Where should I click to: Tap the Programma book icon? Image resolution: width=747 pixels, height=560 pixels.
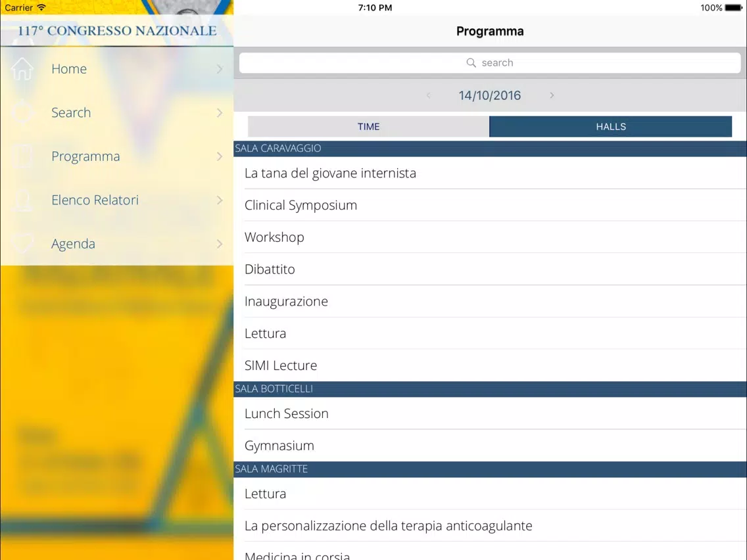coord(22,156)
